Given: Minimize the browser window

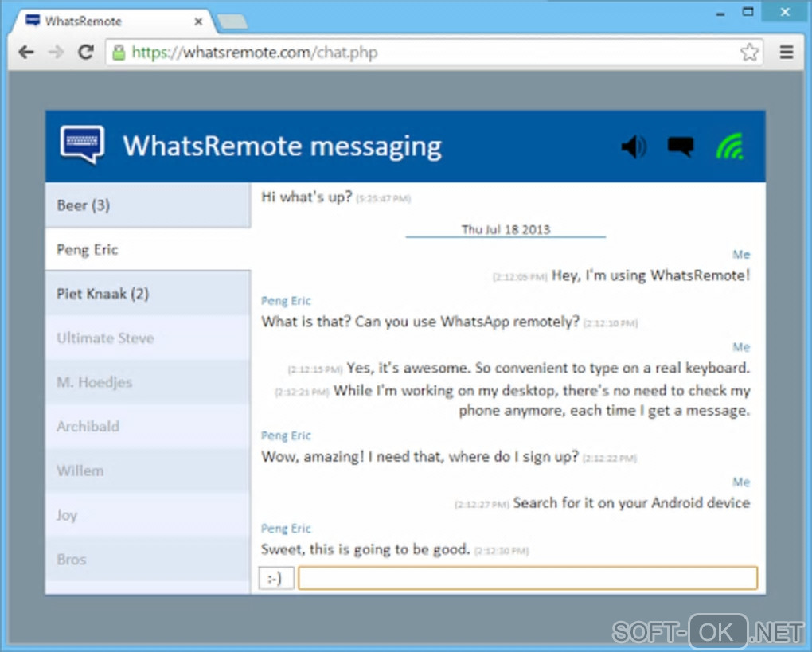Looking at the screenshot, I should pyautogui.click(x=720, y=14).
